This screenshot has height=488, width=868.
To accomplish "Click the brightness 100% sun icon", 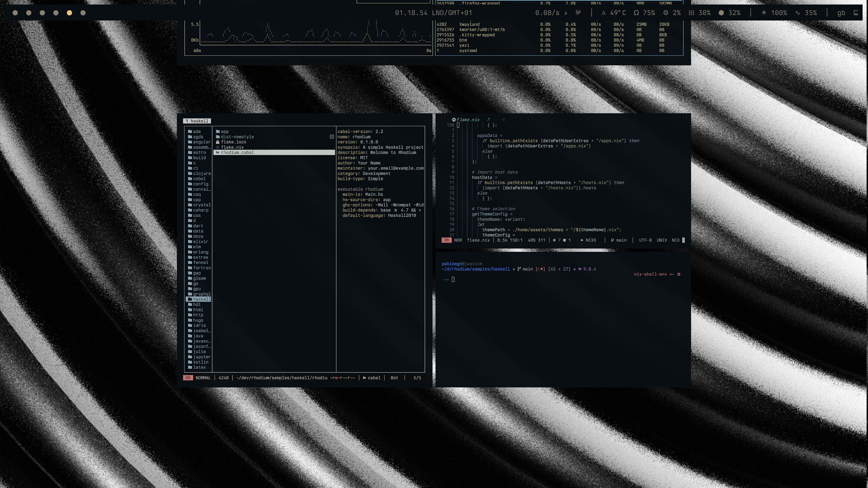I will [763, 13].
